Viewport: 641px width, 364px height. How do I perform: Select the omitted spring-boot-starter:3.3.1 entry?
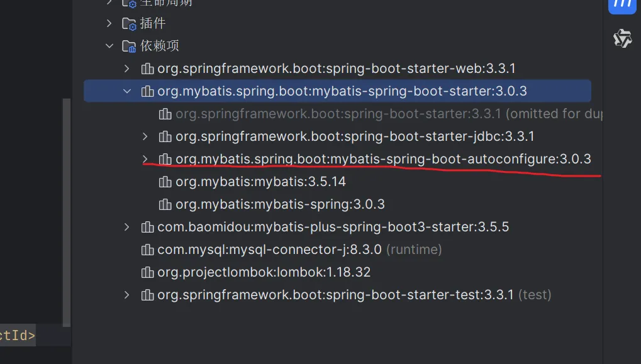[388, 114]
